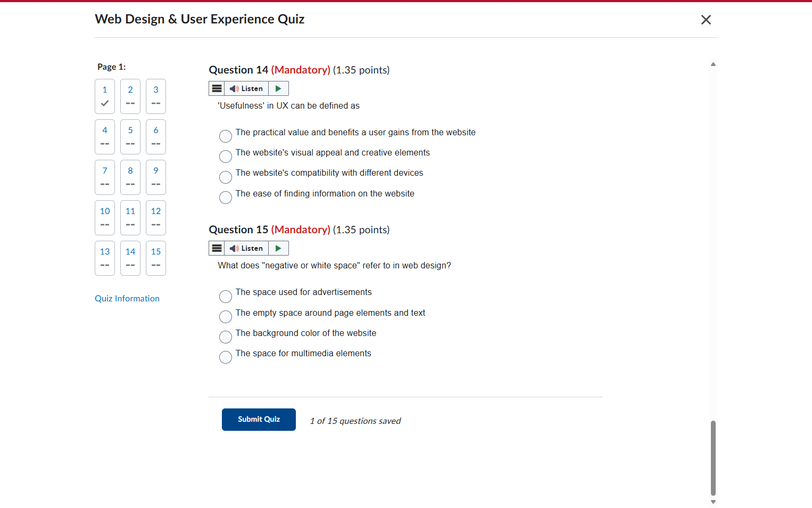Select 'The practical value and benefits' answer

point(226,136)
